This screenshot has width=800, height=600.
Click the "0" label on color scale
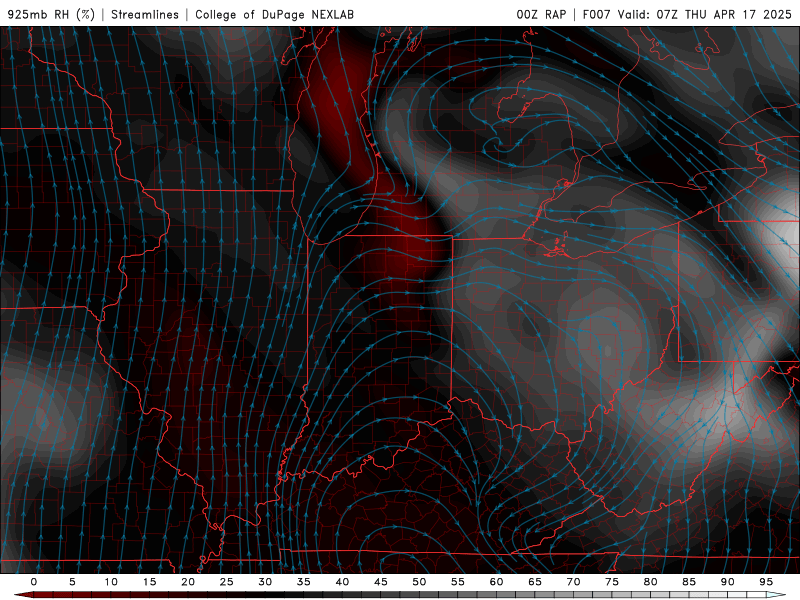pos(34,582)
